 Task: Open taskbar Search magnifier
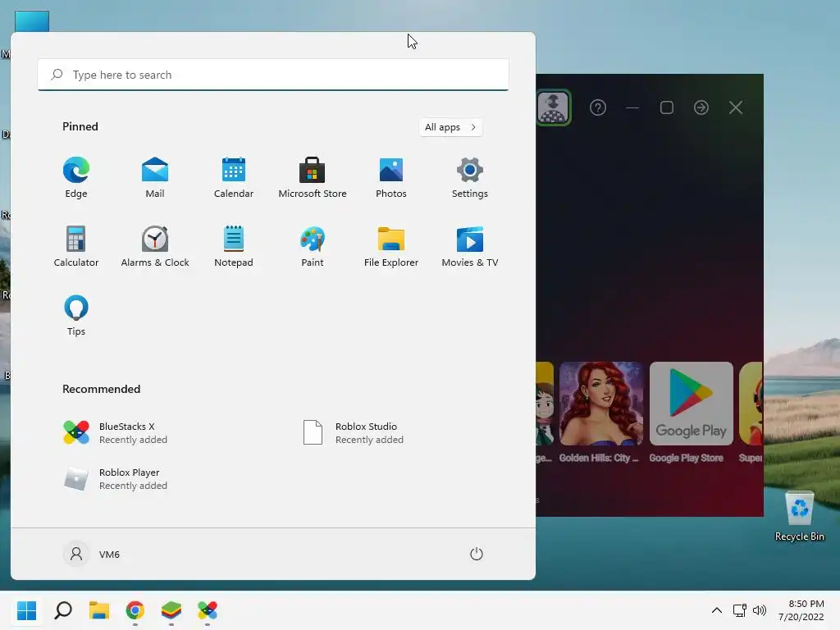click(63, 610)
